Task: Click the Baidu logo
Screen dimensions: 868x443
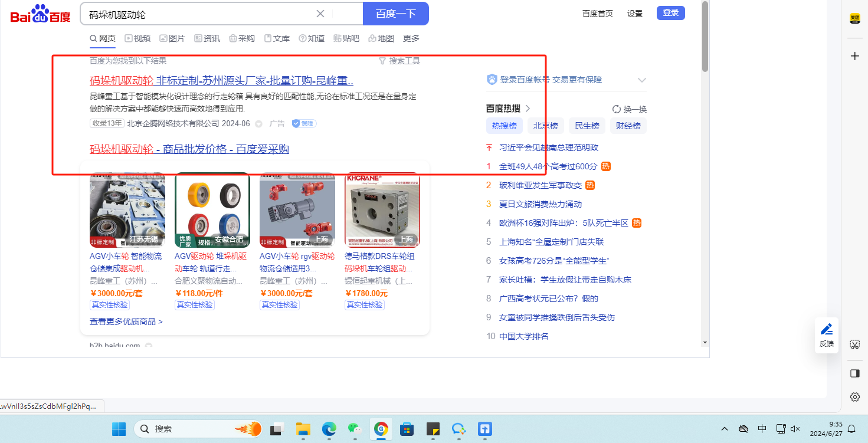Action: 40,14
